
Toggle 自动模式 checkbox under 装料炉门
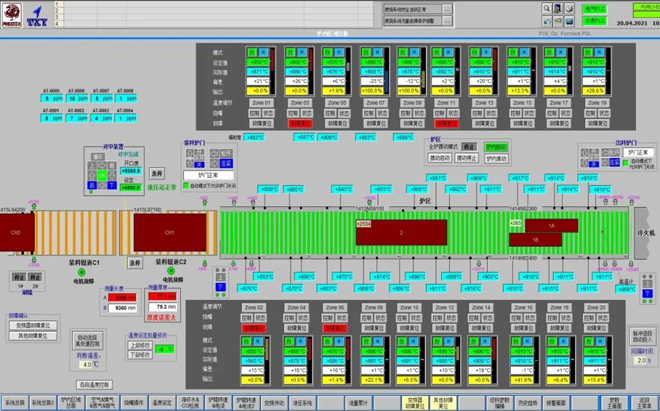[x=185, y=185]
